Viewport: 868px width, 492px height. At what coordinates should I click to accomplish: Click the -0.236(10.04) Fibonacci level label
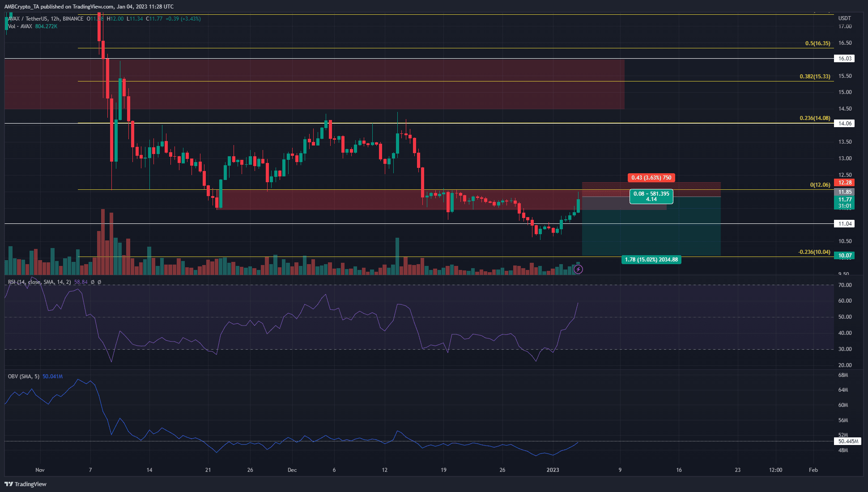tap(814, 252)
